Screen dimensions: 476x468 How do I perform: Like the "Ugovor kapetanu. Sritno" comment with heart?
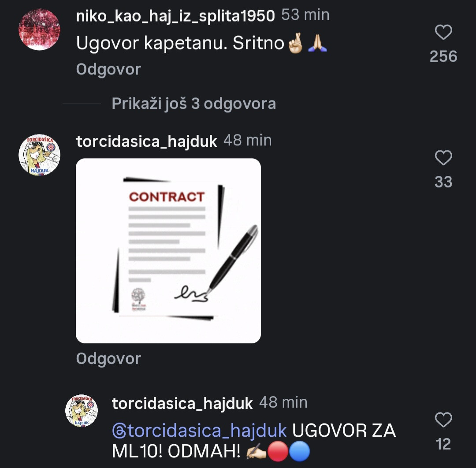tap(443, 32)
